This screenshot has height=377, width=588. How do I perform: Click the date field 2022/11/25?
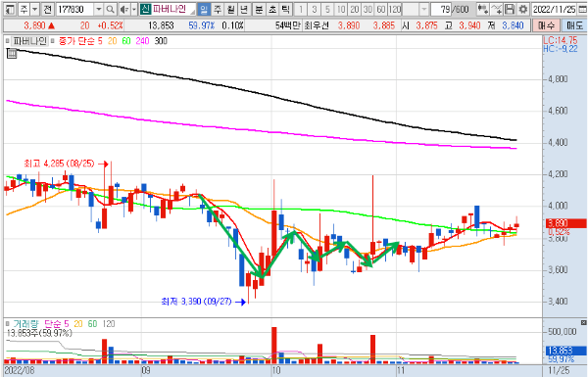(x=554, y=9)
